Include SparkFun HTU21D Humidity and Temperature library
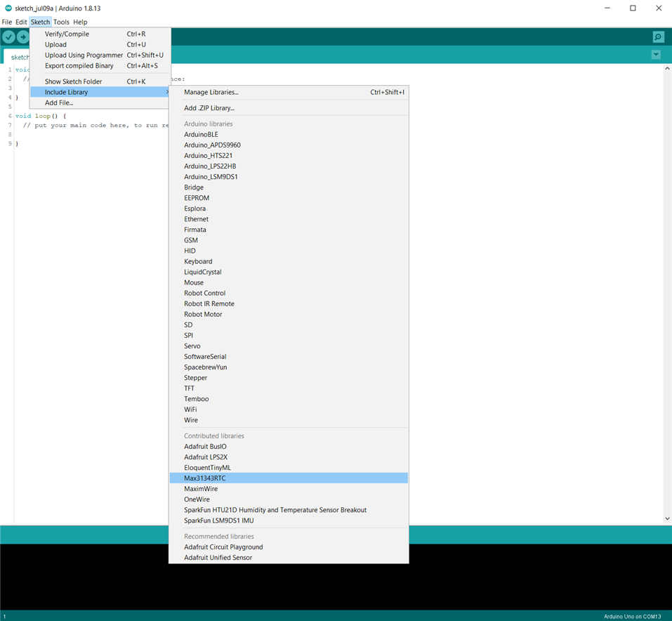The image size is (672, 621). (289, 510)
